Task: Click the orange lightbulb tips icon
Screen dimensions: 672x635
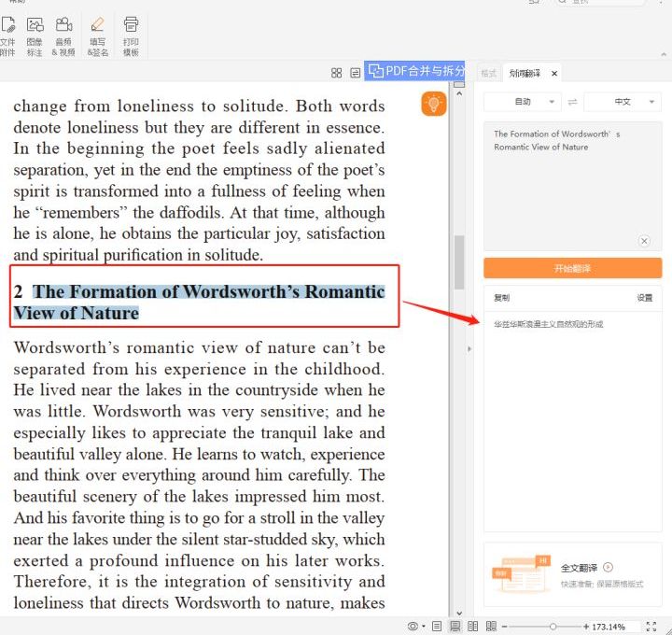Action: (x=434, y=104)
